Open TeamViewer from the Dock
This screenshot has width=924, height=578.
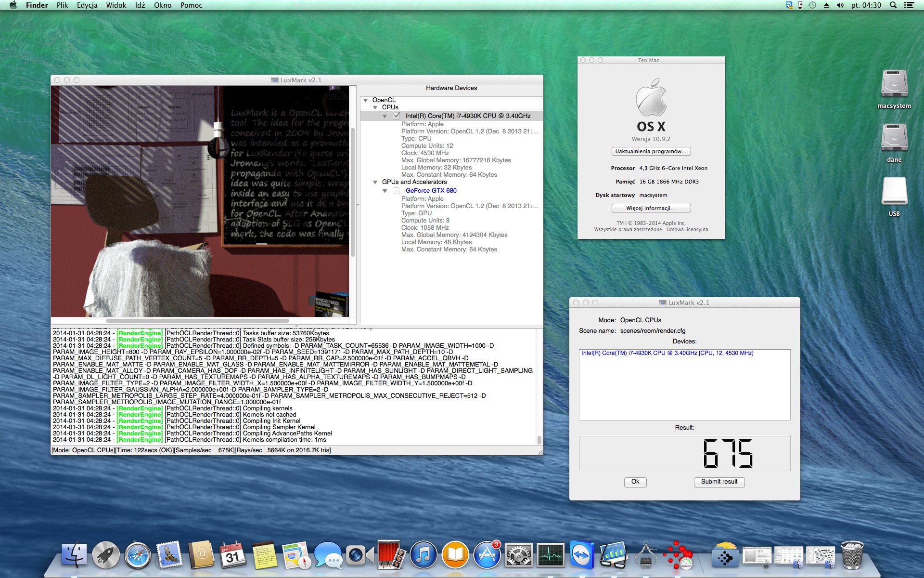582,555
